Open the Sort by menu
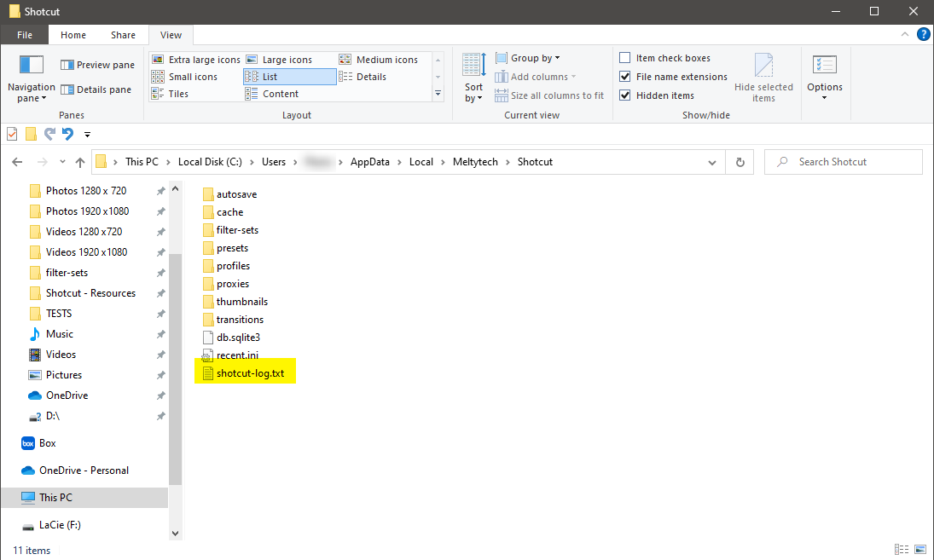The image size is (934, 560). (474, 78)
